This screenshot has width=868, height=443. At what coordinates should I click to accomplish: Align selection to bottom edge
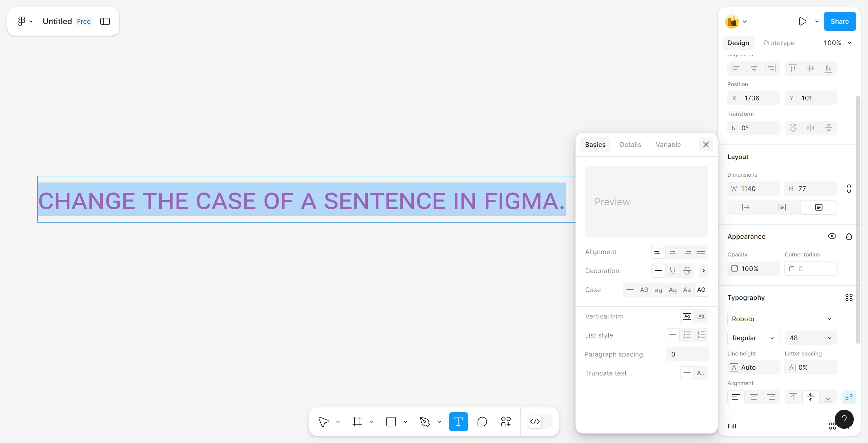(x=828, y=69)
